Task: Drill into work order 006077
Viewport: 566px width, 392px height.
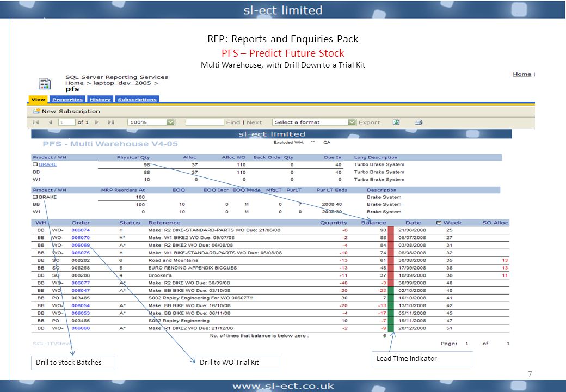Action: click(x=81, y=283)
